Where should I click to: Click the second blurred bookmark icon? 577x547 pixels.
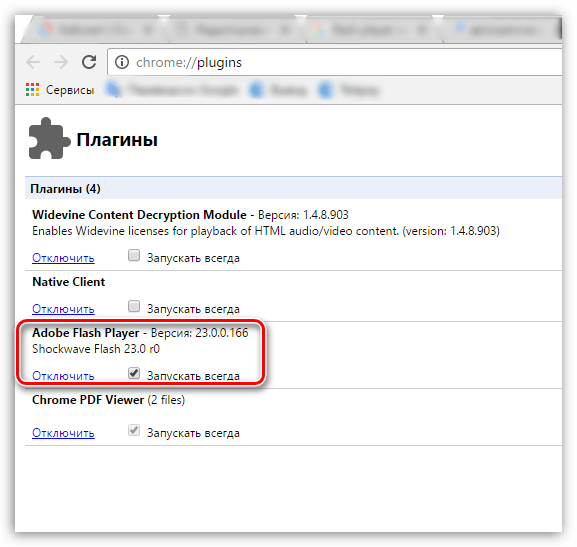pos(256,89)
